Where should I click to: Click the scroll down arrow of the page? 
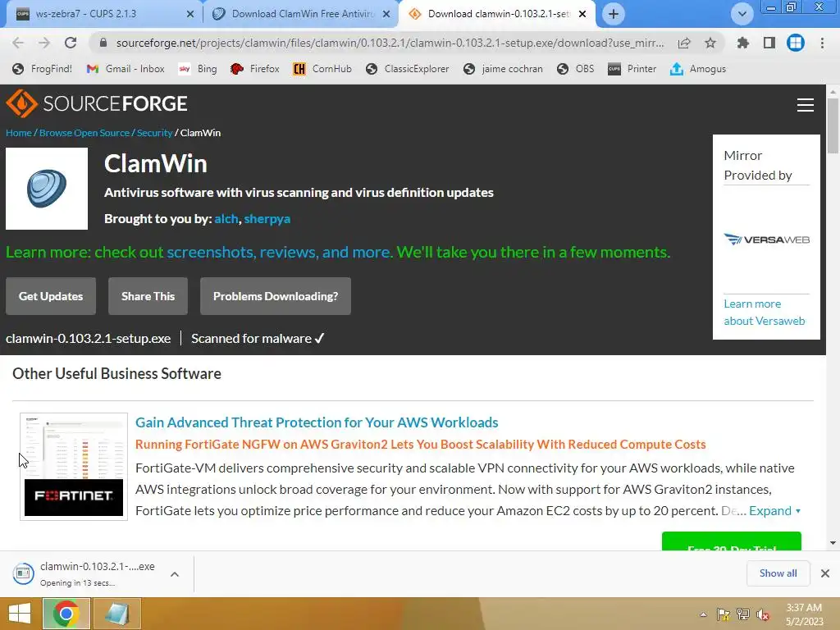[833, 543]
